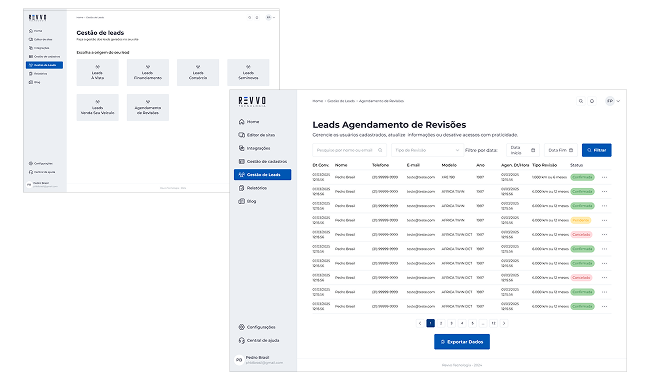Click small REVVO logo in back window
650x382 pixels.
pos(37,18)
